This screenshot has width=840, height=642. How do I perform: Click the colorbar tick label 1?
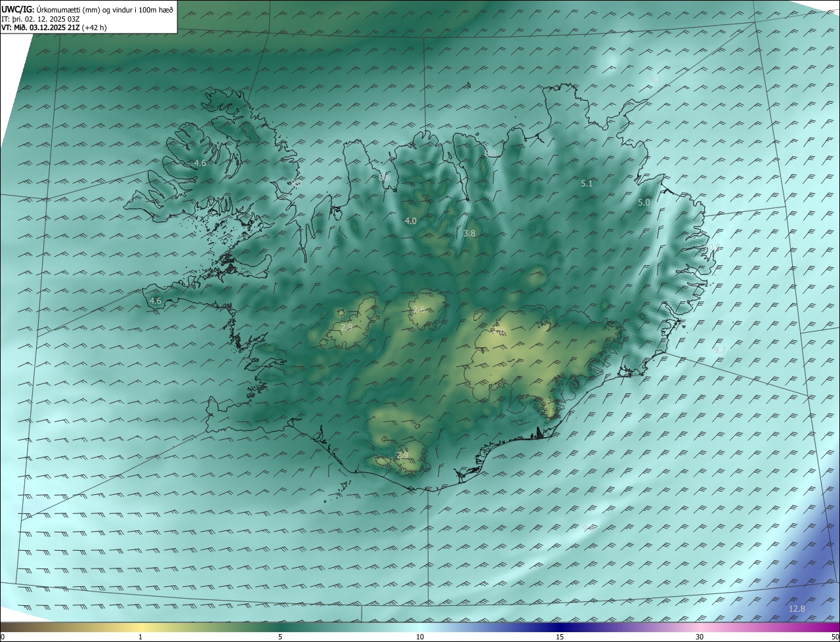(x=140, y=637)
